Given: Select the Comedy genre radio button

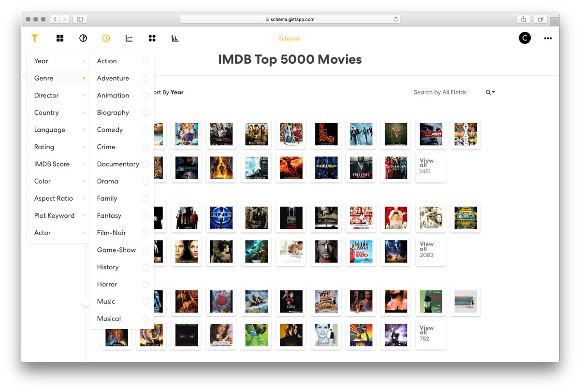Looking at the screenshot, I should click(x=145, y=130).
